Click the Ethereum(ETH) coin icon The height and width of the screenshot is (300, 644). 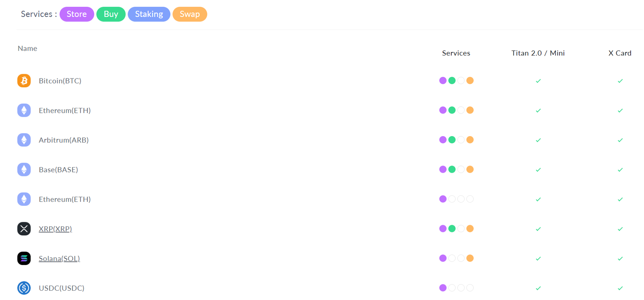(x=24, y=110)
